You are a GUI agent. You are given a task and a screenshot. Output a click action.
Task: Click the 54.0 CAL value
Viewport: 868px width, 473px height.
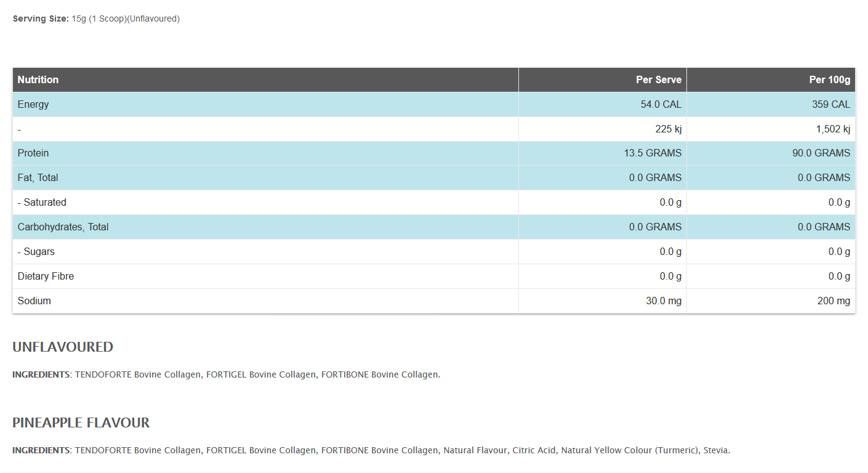point(661,104)
